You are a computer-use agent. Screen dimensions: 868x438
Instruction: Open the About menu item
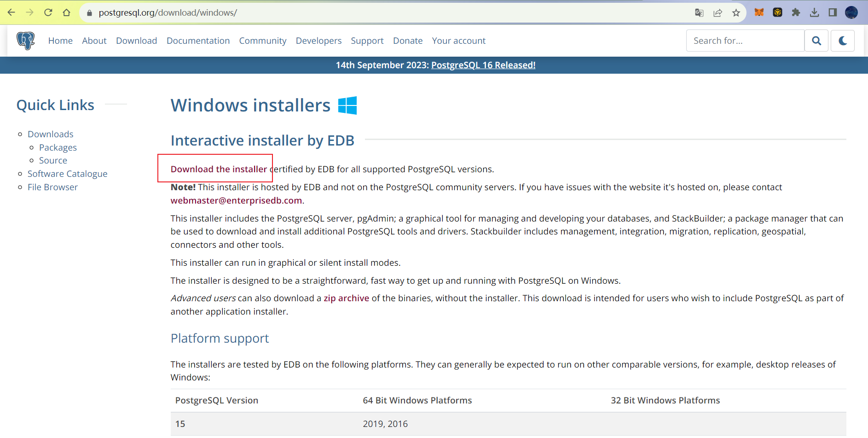tap(94, 41)
